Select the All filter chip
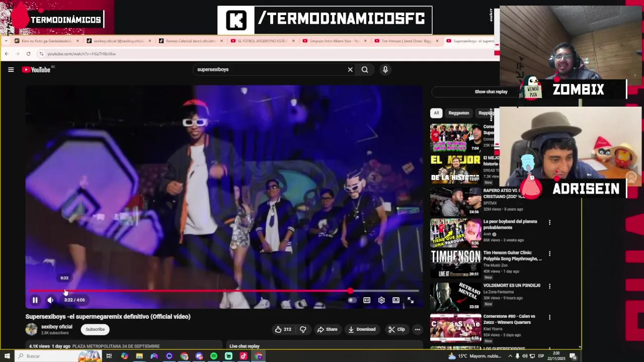Screen dimensions: 644x362 click(x=436, y=113)
